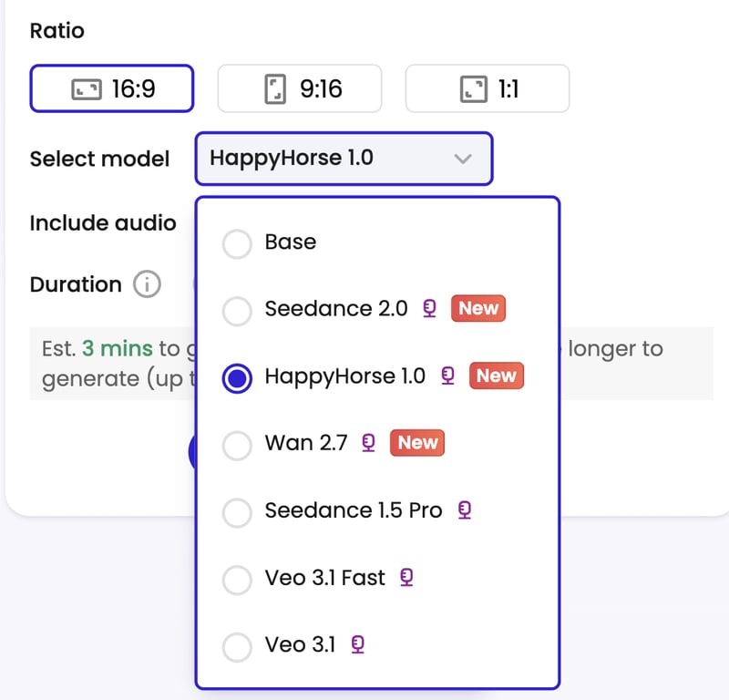Click the 'Ratio' heading

click(x=57, y=31)
